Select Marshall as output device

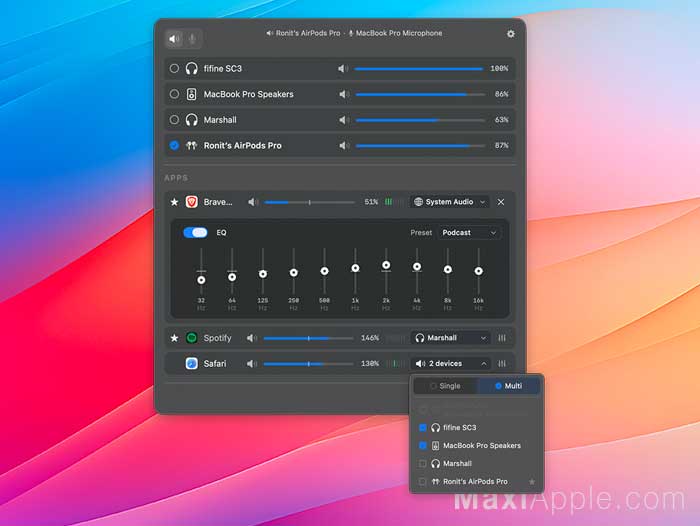pos(174,120)
